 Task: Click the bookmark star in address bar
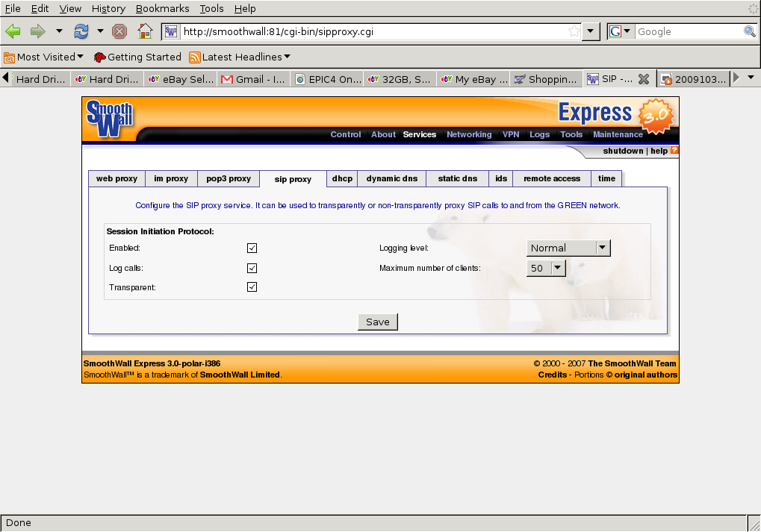[x=574, y=31]
